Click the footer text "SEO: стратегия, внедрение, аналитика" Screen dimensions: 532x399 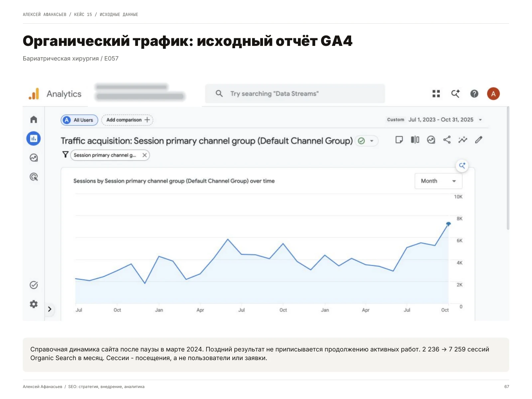point(106,387)
